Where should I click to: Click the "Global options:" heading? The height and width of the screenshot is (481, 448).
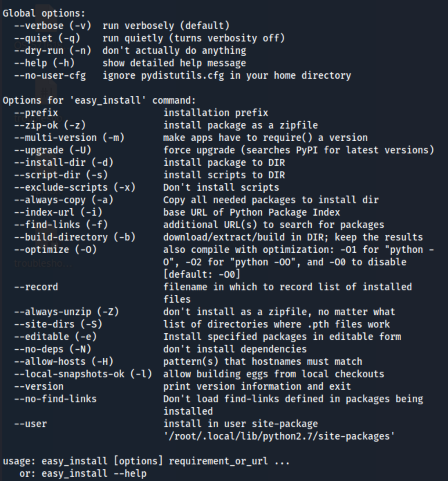(44, 13)
